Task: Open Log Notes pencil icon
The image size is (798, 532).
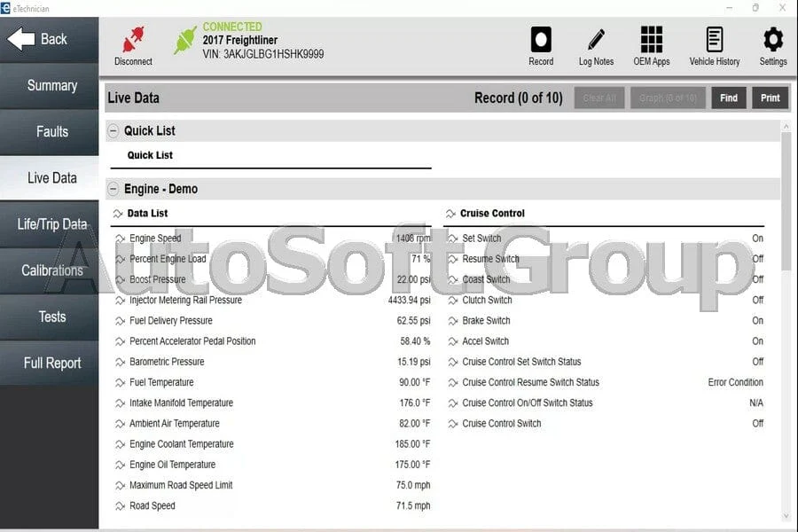Action: click(x=596, y=40)
